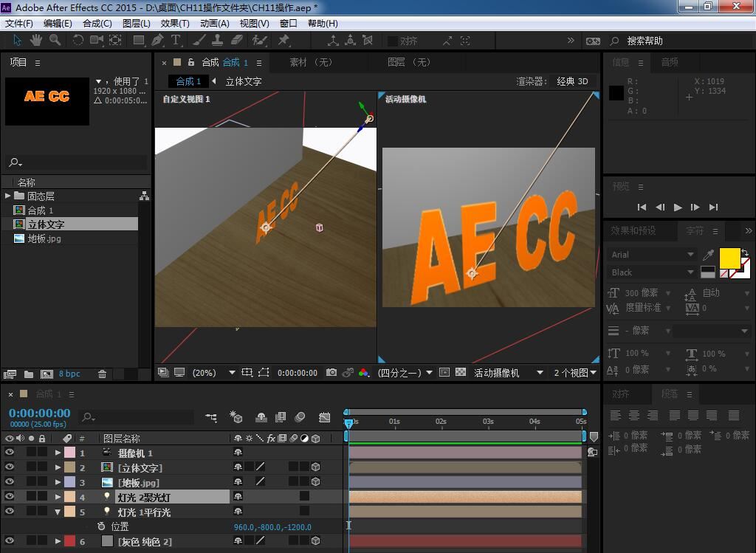Select the Hand tool in the toolbar
The image size is (756, 553).
pos(35,41)
